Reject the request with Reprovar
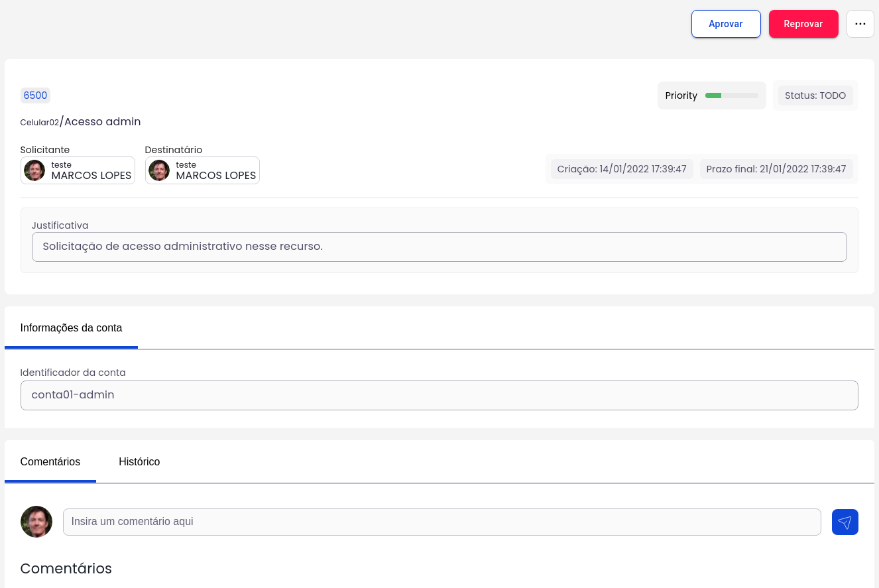This screenshot has height=588, width=879. coord(803,24)
